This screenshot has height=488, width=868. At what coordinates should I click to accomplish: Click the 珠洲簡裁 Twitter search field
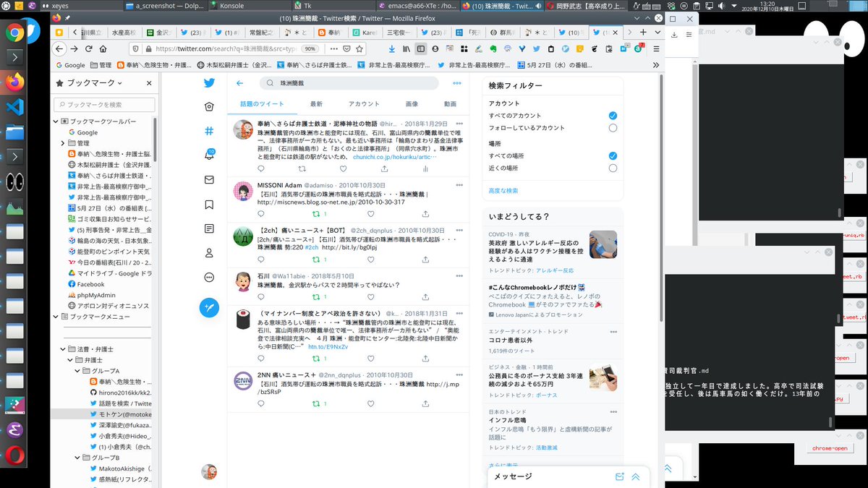349,83
